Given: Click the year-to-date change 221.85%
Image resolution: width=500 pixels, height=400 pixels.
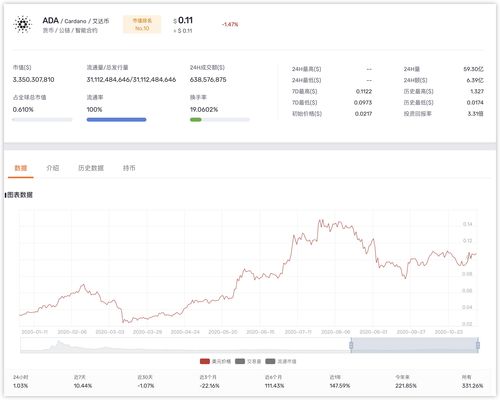Looking at the screenshot, I should pos(406,386).
